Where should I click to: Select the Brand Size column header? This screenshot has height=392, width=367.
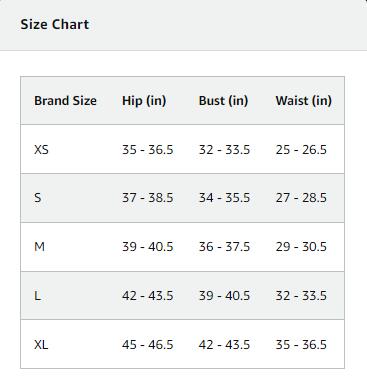(x=65, y=100)
